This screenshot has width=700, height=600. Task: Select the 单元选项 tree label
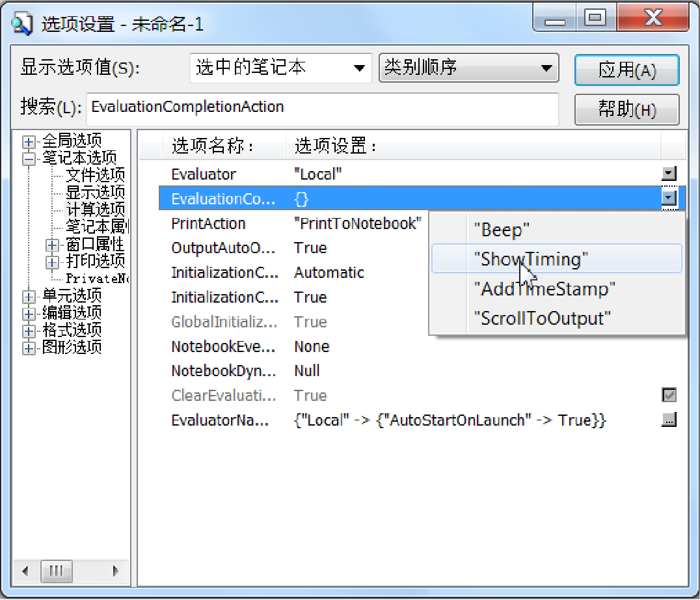tap(72, 295)
